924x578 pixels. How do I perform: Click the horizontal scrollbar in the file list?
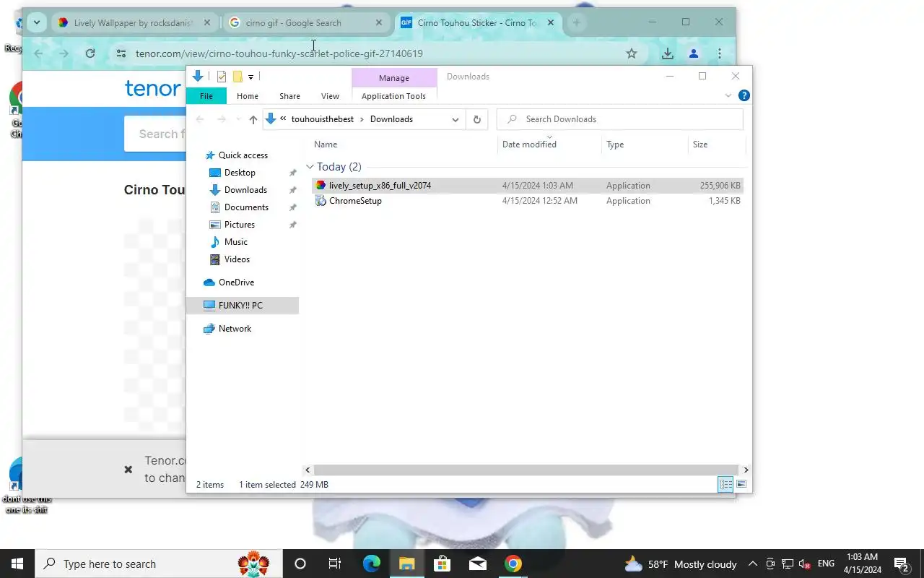coord(526,470)
